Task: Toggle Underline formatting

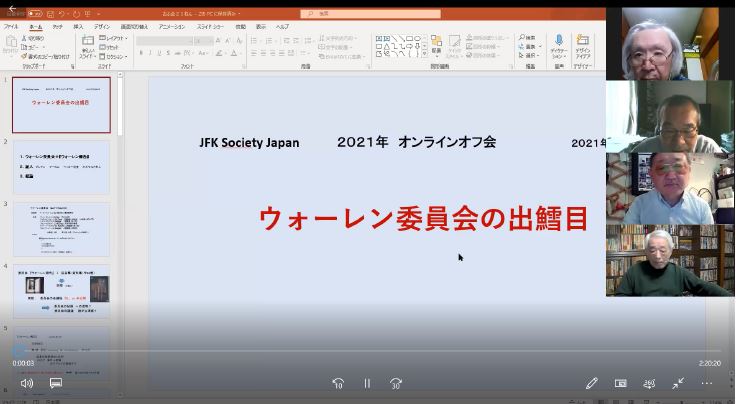Action: (x=159, y=53)
